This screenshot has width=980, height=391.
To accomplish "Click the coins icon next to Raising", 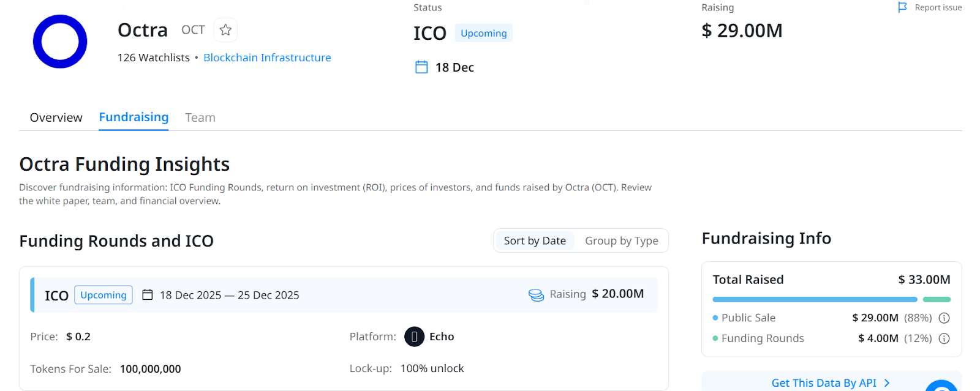I will (536, 295).
